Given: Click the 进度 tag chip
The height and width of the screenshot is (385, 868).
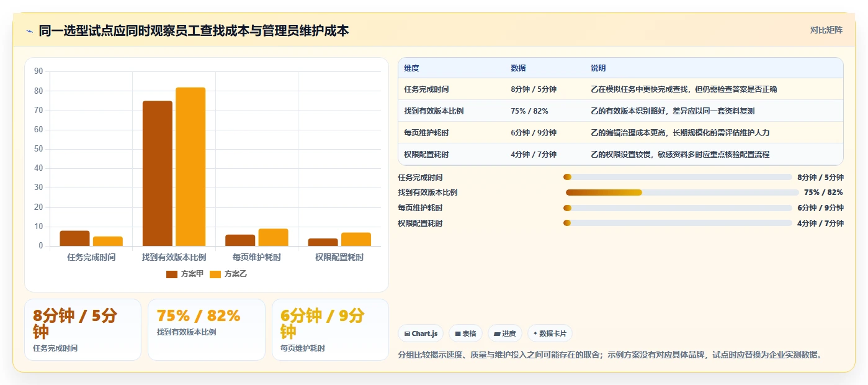Looking at the screenshot, I should click(504, 333).
